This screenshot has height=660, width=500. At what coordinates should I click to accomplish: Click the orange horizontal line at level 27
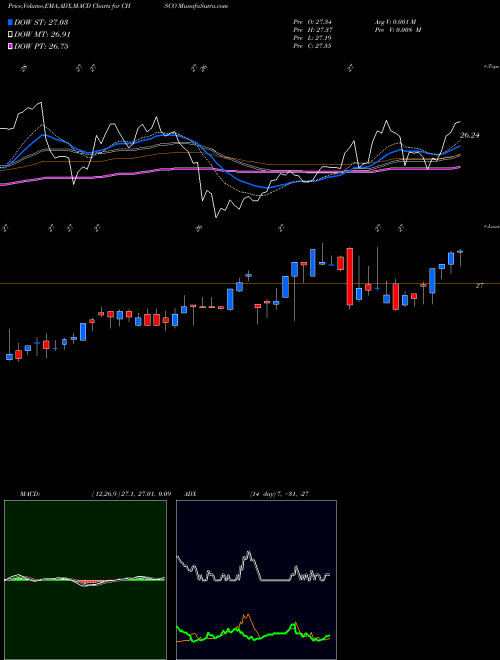coord(250,283)
